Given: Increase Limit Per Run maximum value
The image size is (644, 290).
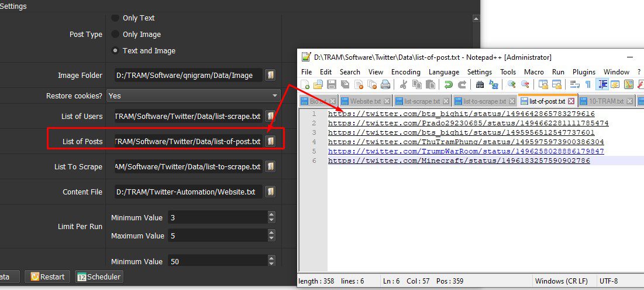Looking at the screenshot, I should 271,233.
